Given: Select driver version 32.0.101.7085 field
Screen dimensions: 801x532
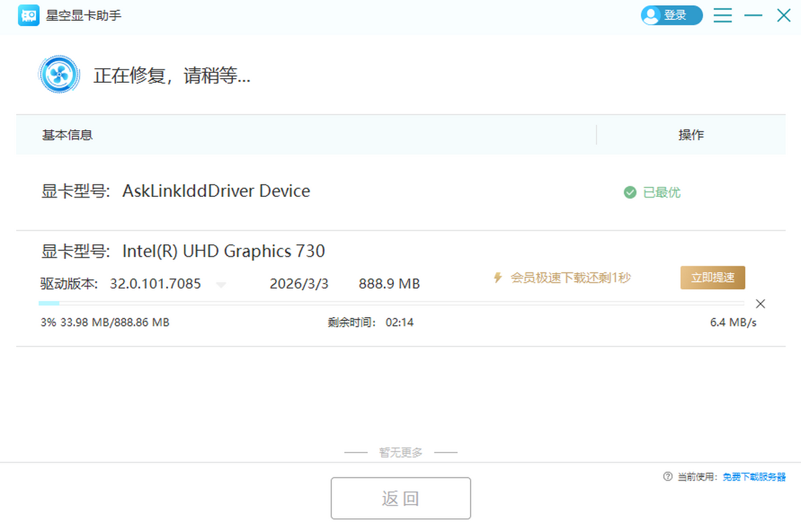Looking at the screenshot, I should click(x=155, y=284).
